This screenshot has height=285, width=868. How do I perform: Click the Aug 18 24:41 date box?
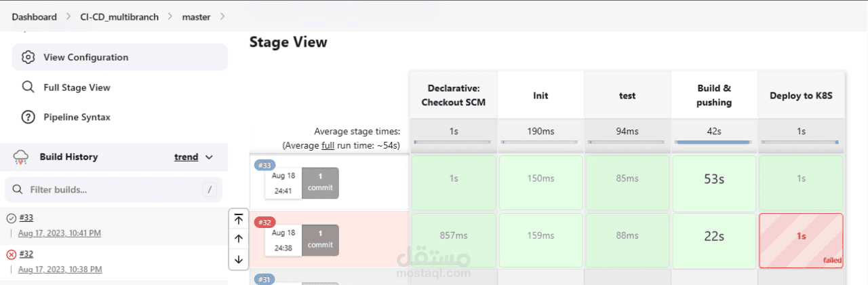point(283,183)
